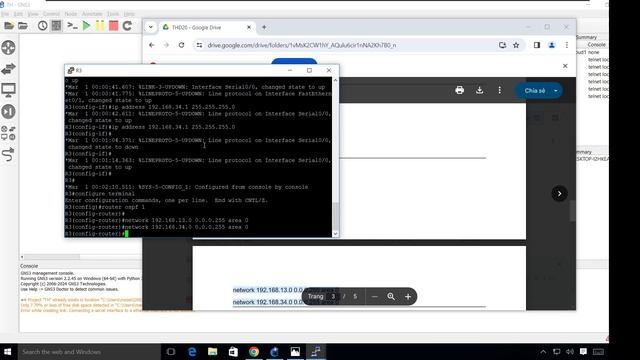Print the PDF in Drive viewer
This screenshot has width=640, height=360.
tap(460, 90)
